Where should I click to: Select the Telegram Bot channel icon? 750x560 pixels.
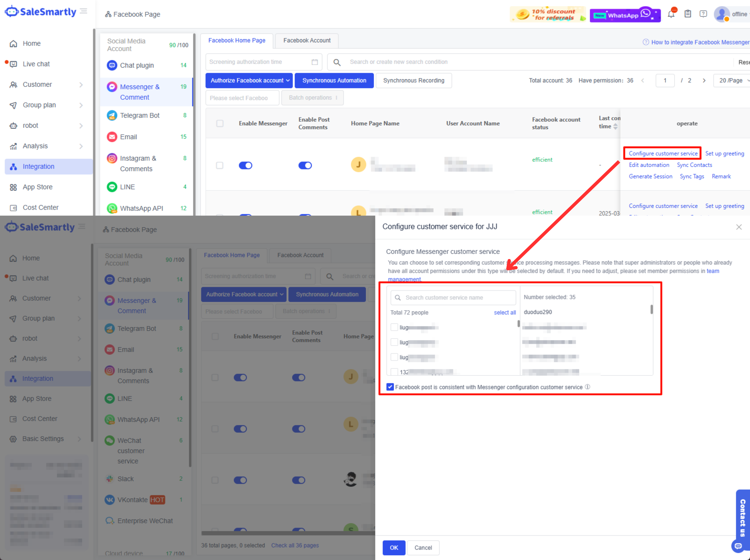coord(112,115)
